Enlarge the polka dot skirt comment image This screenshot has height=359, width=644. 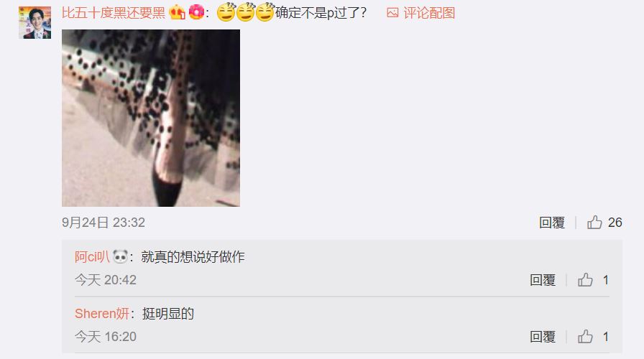[x=151, y=118]
